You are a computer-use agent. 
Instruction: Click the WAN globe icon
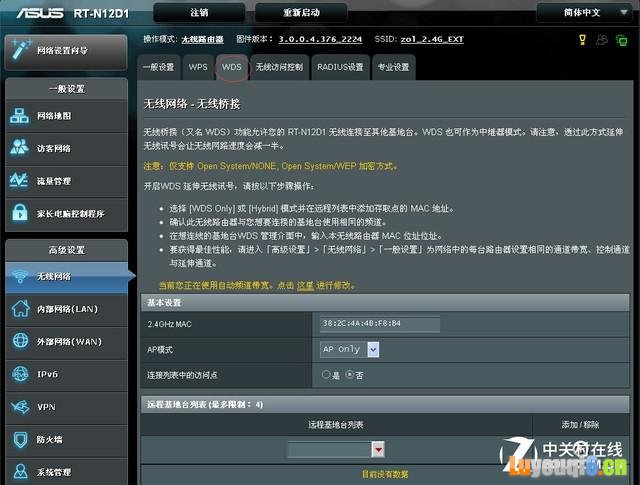[20, 341]
